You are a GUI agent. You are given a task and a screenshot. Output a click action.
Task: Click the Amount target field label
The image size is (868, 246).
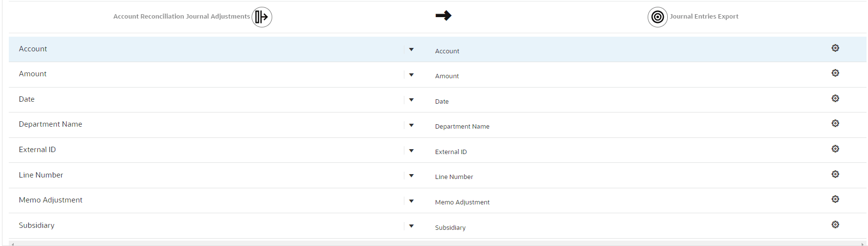coord(447,76)
